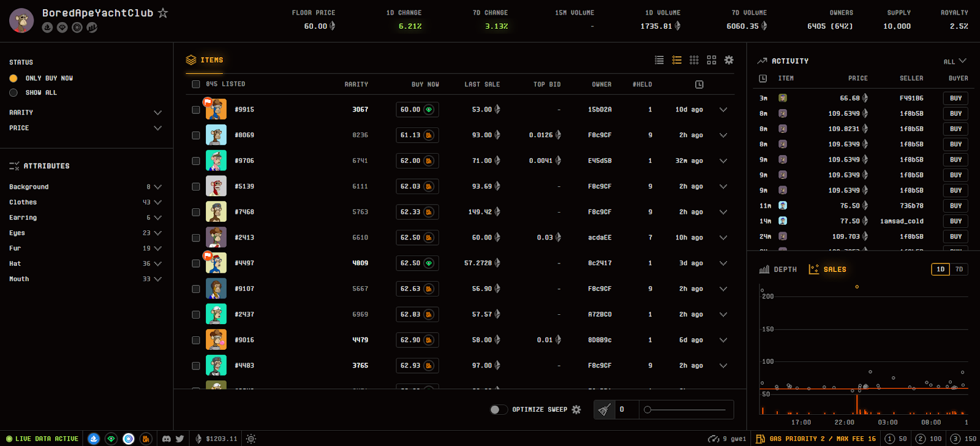Tick the checkbox for item #9706
Viewport: 980px width, 446px height.
click(196, 161)
